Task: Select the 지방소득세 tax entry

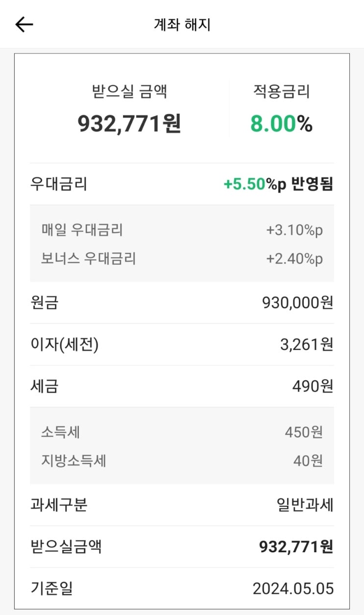Action: (x=74, y=461)
